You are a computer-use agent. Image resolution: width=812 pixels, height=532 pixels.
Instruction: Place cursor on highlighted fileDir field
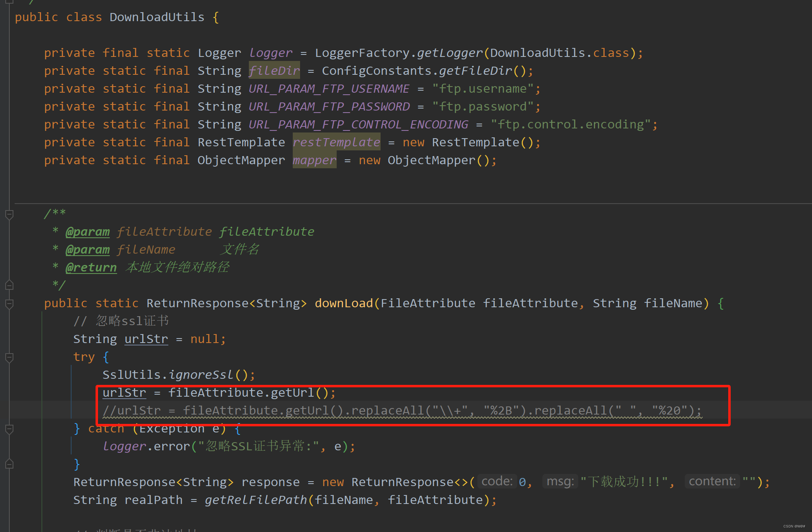coord(274,71)
